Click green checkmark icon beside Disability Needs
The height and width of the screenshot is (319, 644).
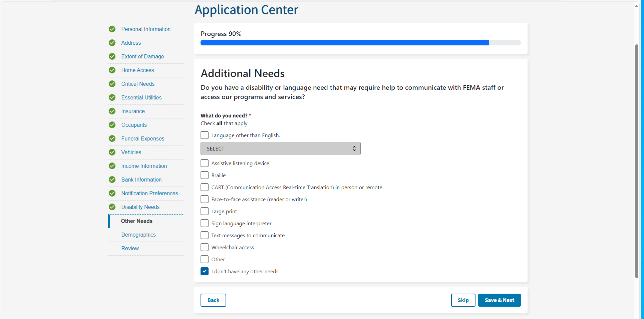click(112, 207)
